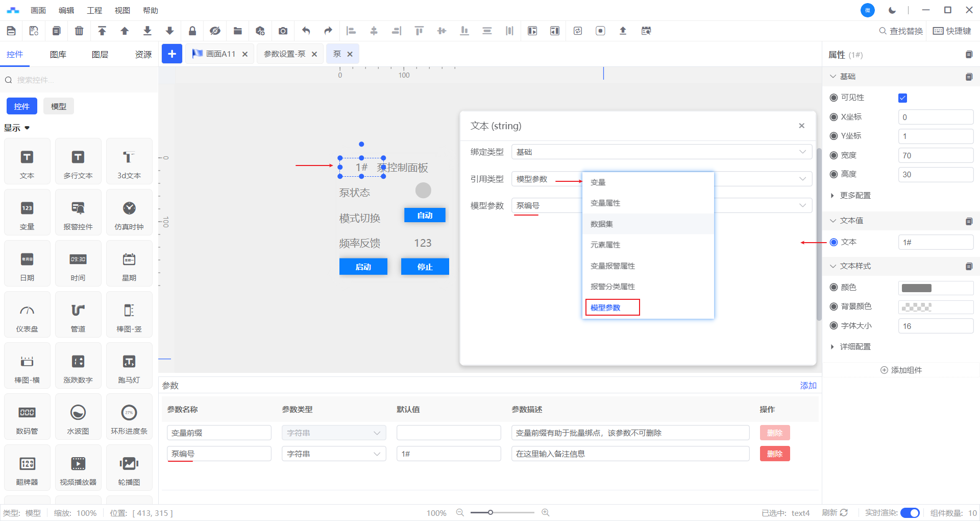Choose 数据集 from the dropdown list

coord(602,224)
